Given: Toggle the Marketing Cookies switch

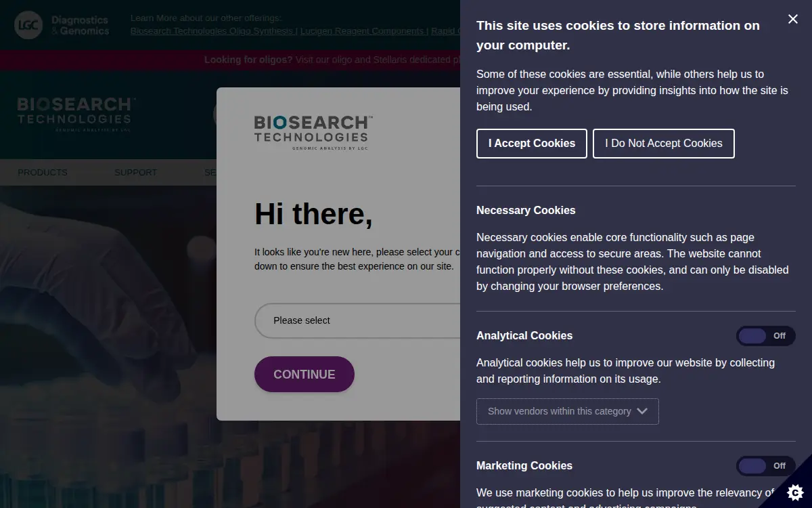Looking at the screenshot, I should point(766,466).
